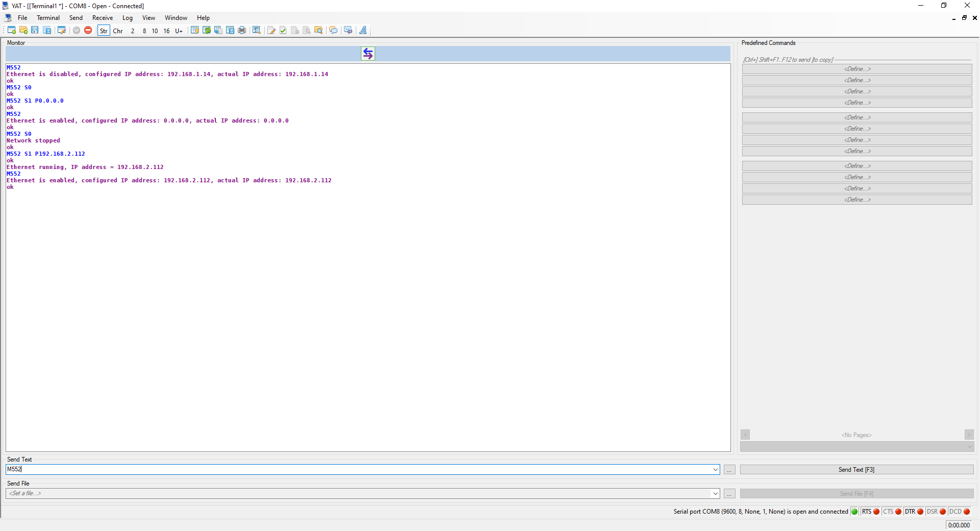This screenshot has width=980, height=531.
Task: Click the Open Terminal folder icon
Action: (23, 30)
